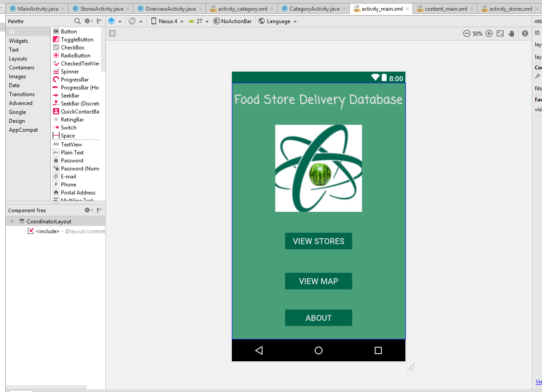This screenshot has height=392, width=542.
Task: Click the home circle in preview navbar
Action: coord(319,350)
